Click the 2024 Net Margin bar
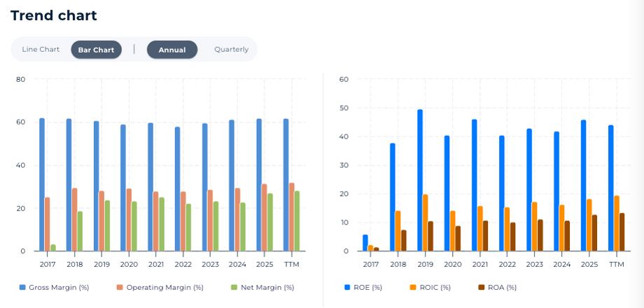This screenshot has width=644, height=308. coord(242,227)
